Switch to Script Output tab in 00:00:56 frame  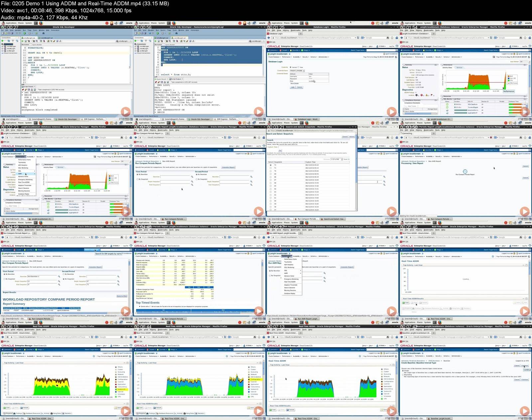click(x=175, y=79)
